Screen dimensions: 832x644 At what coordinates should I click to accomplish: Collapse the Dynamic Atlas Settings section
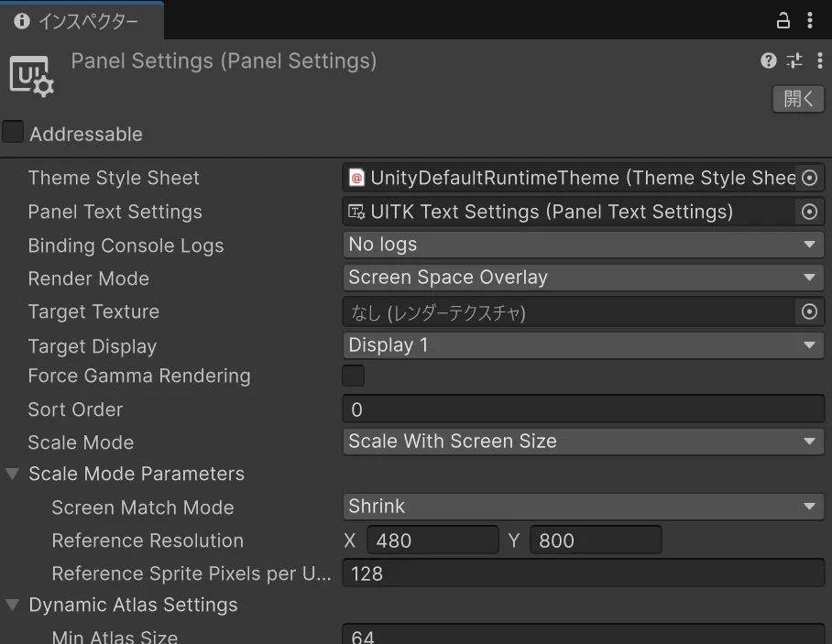point(13,605)
